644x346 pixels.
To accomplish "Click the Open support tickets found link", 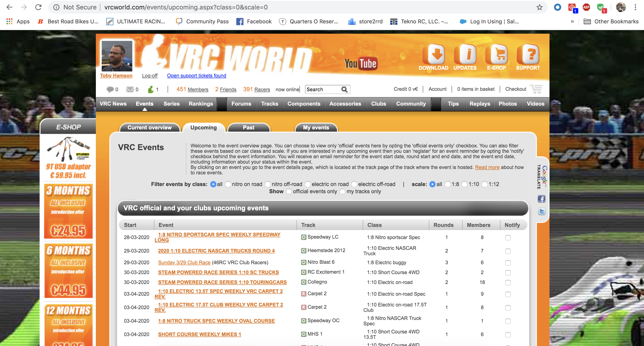I will (x=196, y=76).
